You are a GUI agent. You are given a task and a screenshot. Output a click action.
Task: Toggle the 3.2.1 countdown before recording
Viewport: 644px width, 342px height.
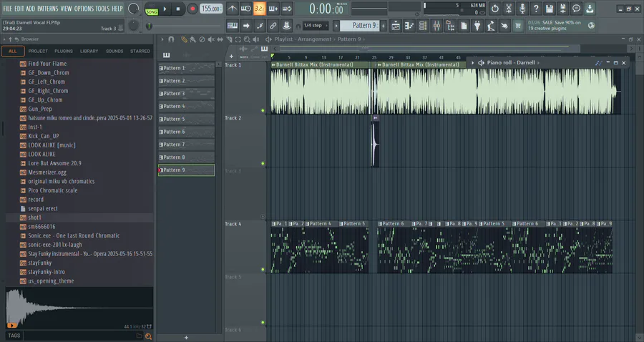259,9
